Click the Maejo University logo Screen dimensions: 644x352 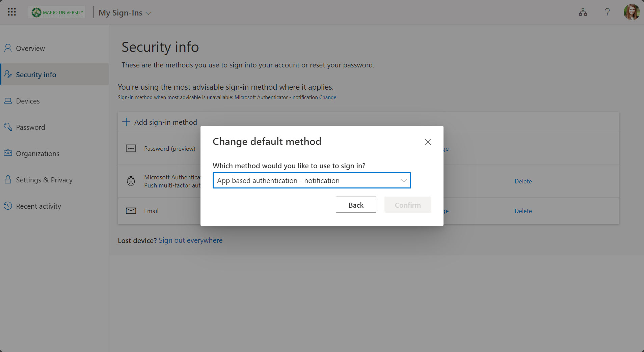57,12
